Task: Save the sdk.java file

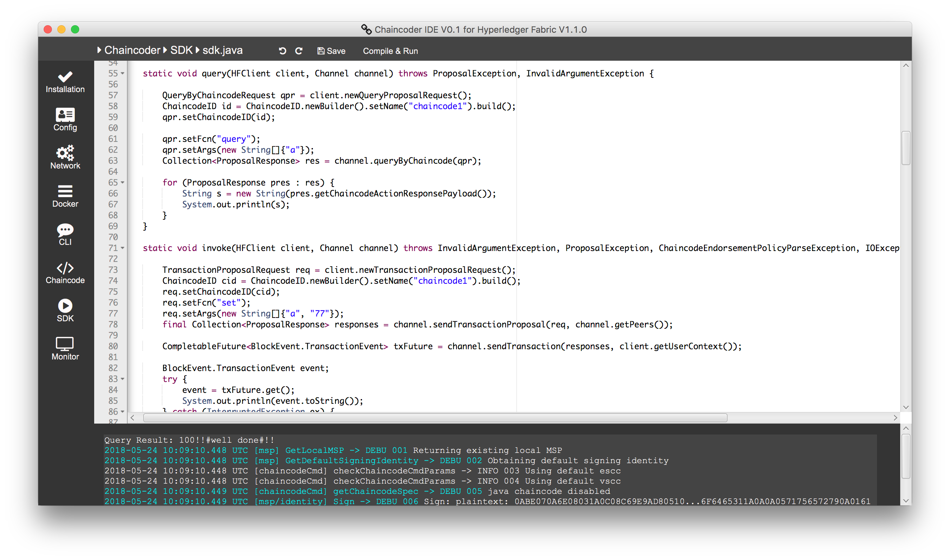Action: coord(331,51)
